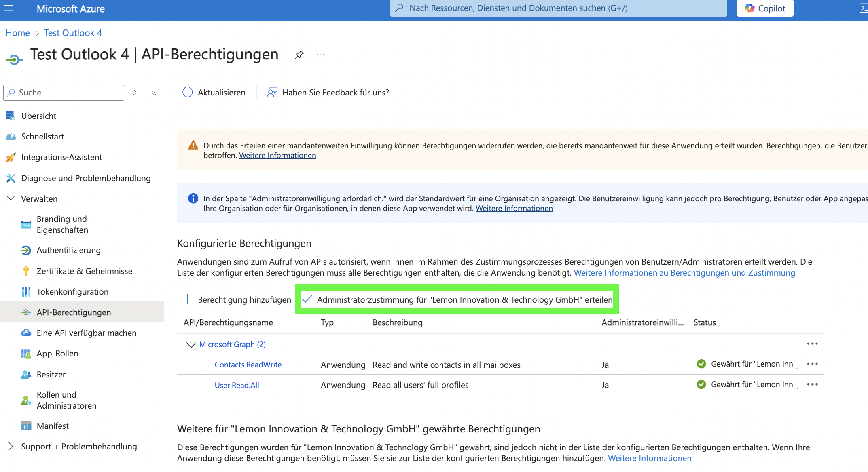Expand the Support + Problembehandlung section
868x472 pixels.
tap(11, 447)
